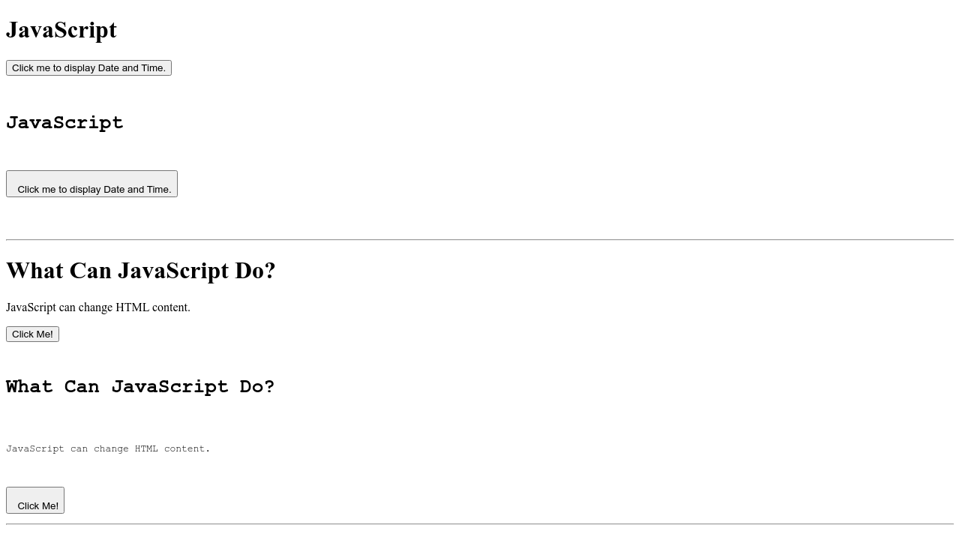960x540 pixels.
Task: Click the monospace 'JavaScript' heading
Action: tap(64, 122)
